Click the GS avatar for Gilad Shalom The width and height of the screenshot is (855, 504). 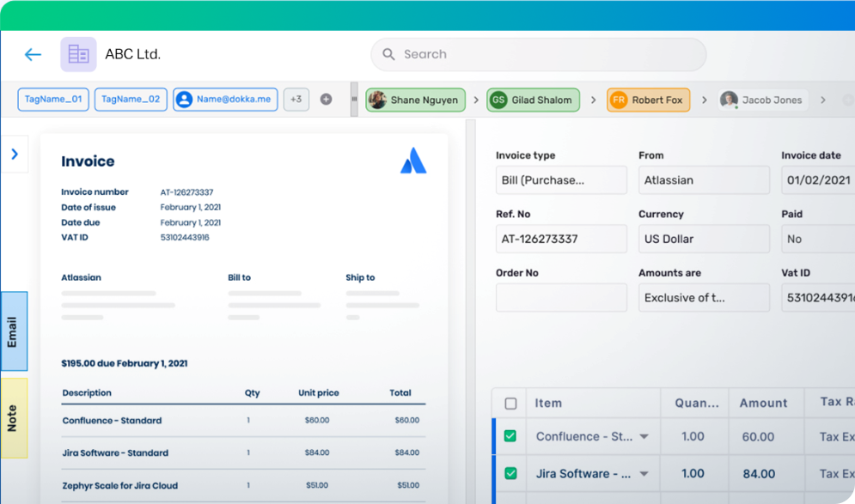(498, 100)
